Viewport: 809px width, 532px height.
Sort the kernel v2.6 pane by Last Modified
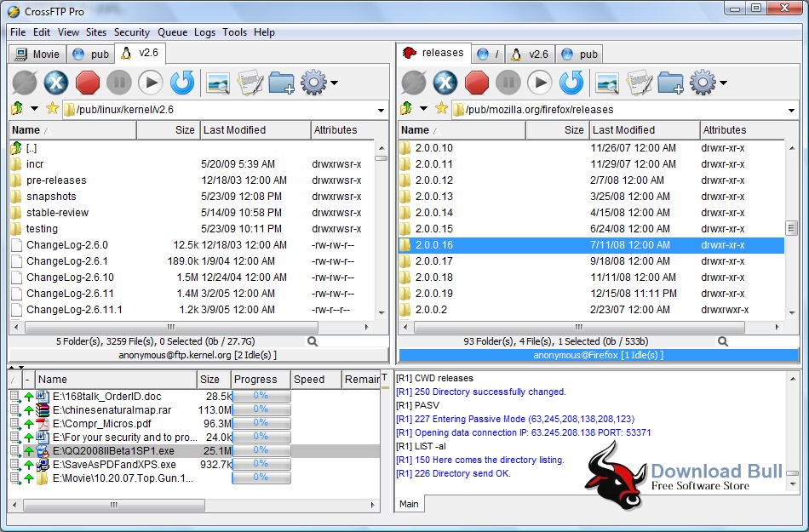[x=255, y=130]
